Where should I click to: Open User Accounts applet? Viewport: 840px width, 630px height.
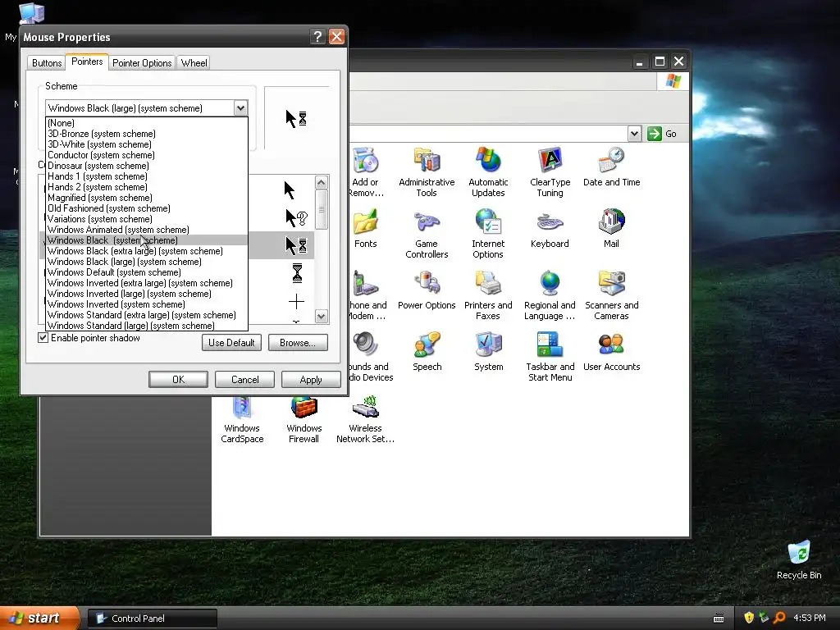(611, 351)
